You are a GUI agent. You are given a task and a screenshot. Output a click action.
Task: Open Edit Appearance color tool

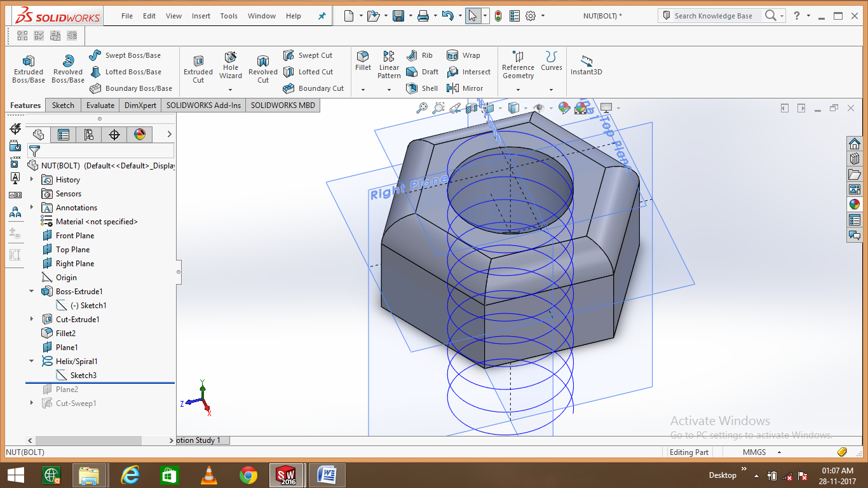(564, 107)
